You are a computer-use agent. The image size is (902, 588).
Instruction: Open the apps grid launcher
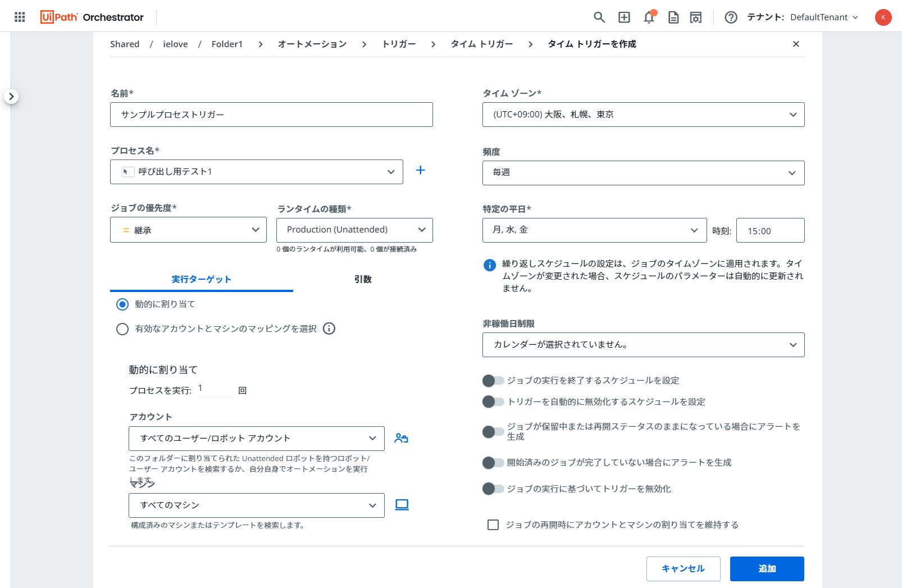[x=20, y=17]
